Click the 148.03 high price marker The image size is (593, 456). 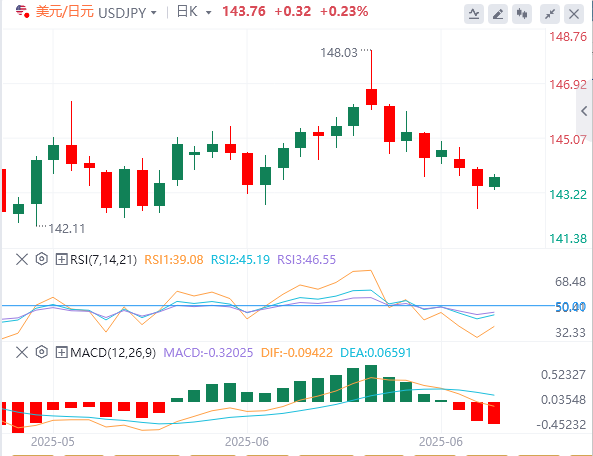tap(339, 53)
